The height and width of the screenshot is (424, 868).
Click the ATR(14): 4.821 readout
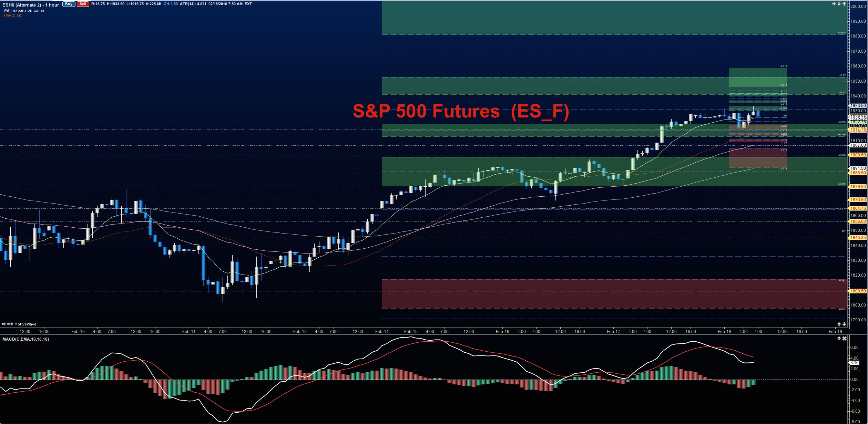click(193, 4)
